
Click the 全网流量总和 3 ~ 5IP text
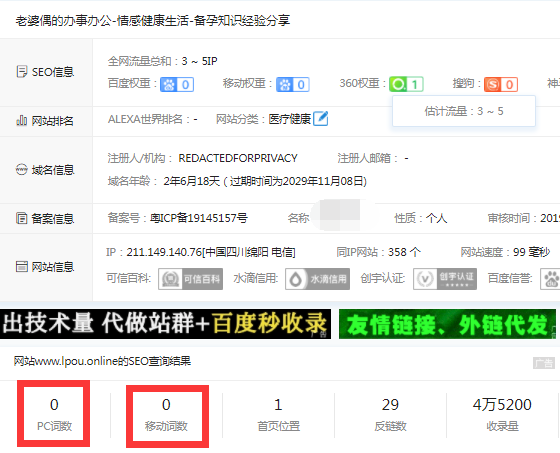coord(162,61)
